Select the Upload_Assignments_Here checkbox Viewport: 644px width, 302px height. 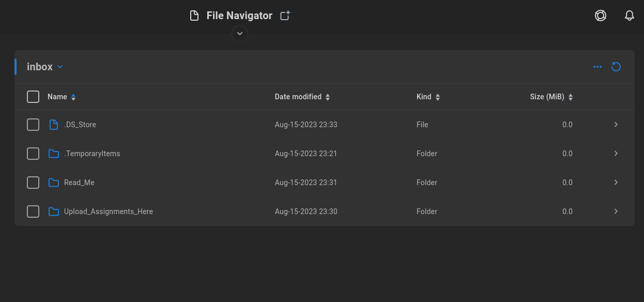coord(33,212)
